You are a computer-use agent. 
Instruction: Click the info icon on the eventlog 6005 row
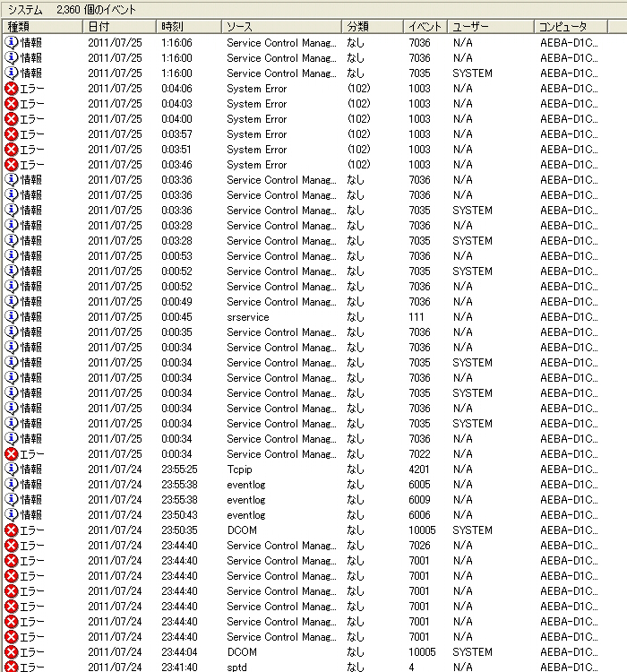[12, 484]
